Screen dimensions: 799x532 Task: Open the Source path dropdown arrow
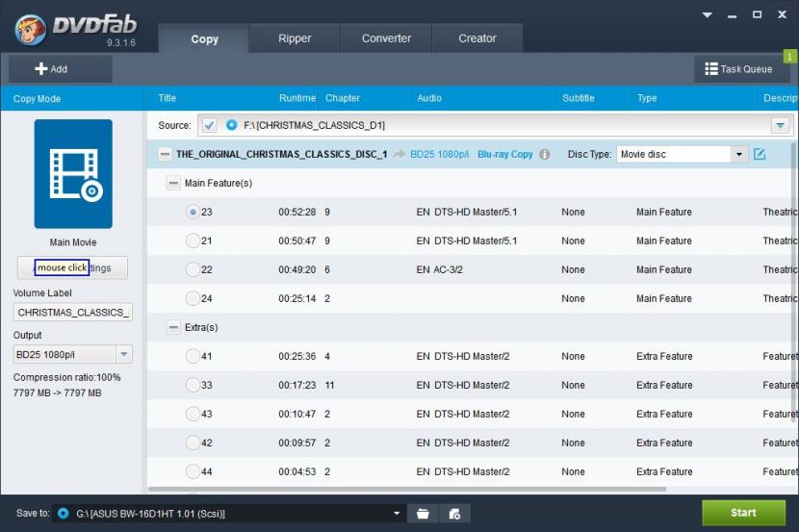click(780, 125)
